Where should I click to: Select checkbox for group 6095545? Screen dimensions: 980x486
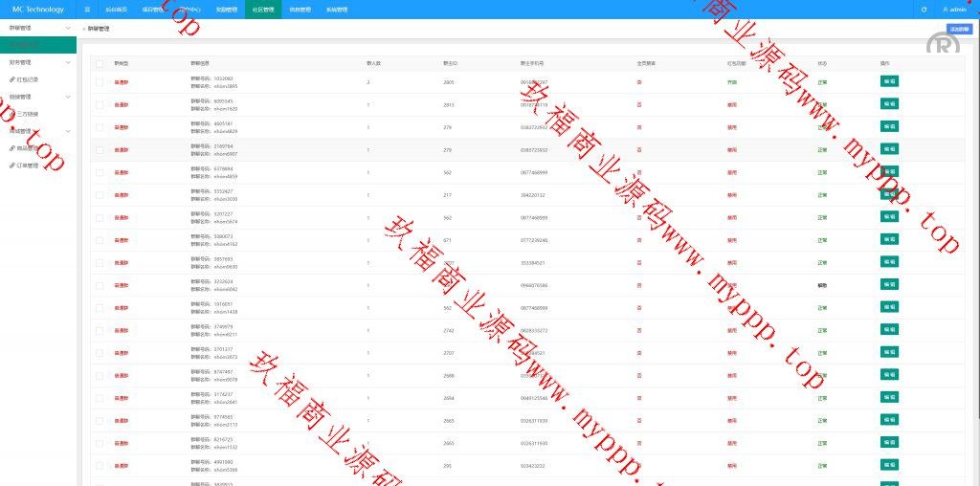pos(100,104)
